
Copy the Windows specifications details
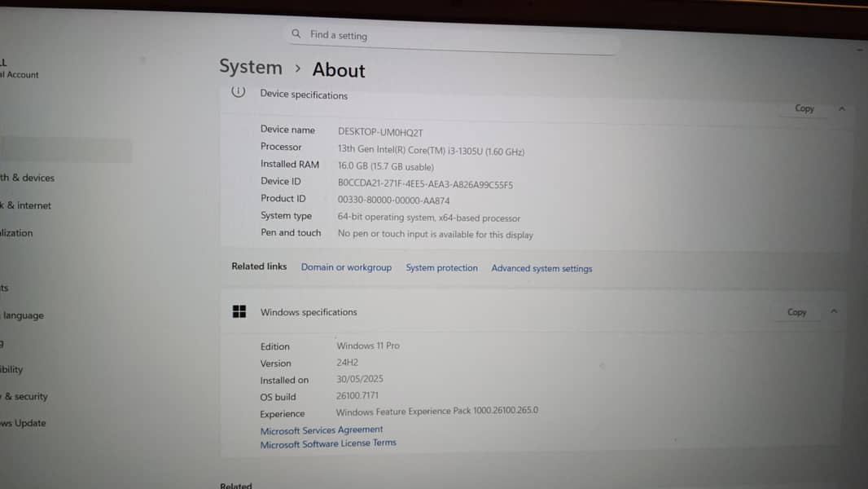click(796, 312)
